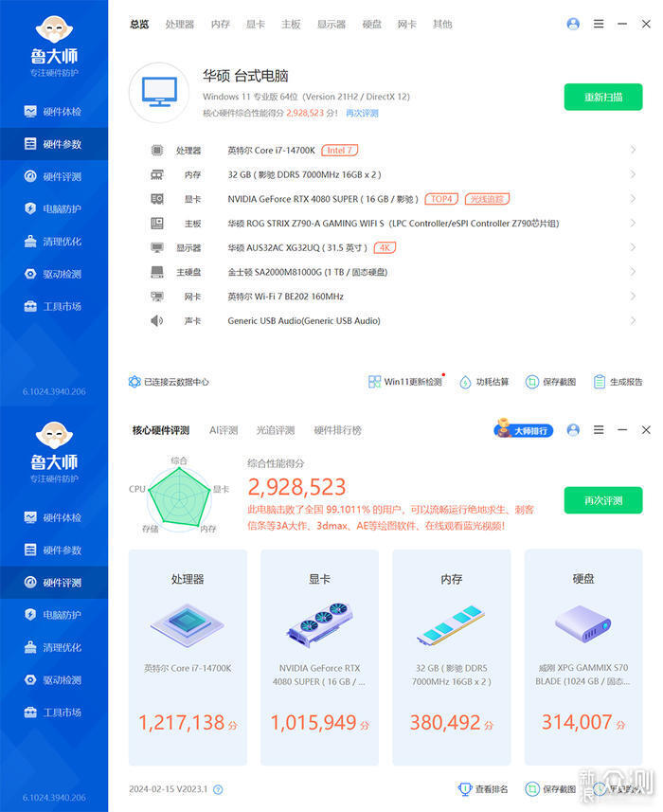Switch to the 其他 top tab

(x=442, y=24)
